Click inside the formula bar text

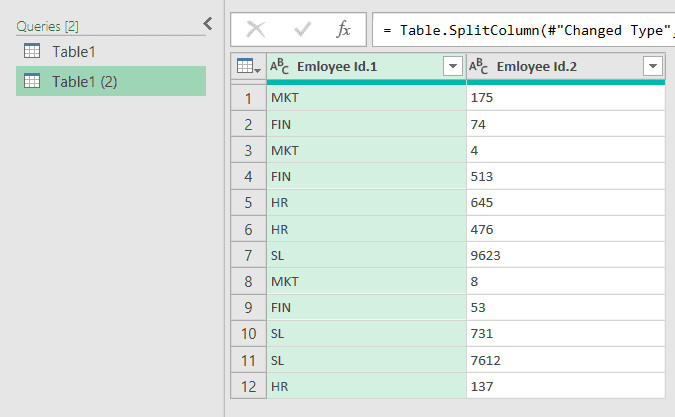520,30
